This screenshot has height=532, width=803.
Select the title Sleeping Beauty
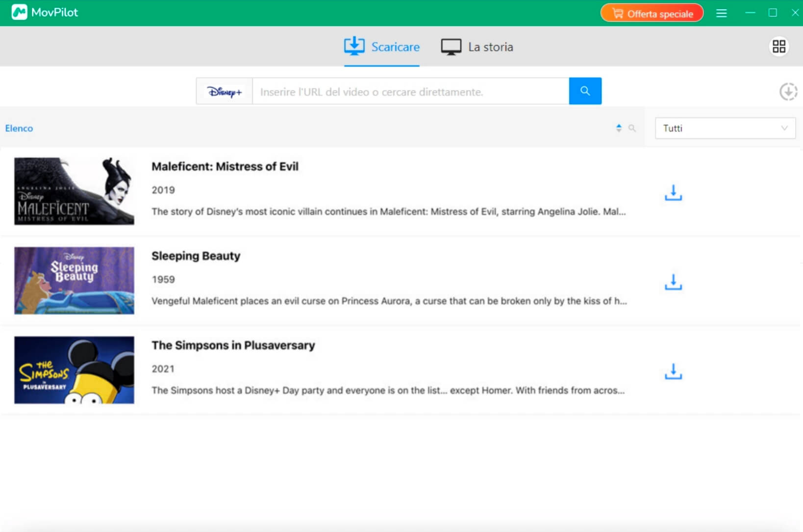[x=196, y=256]
